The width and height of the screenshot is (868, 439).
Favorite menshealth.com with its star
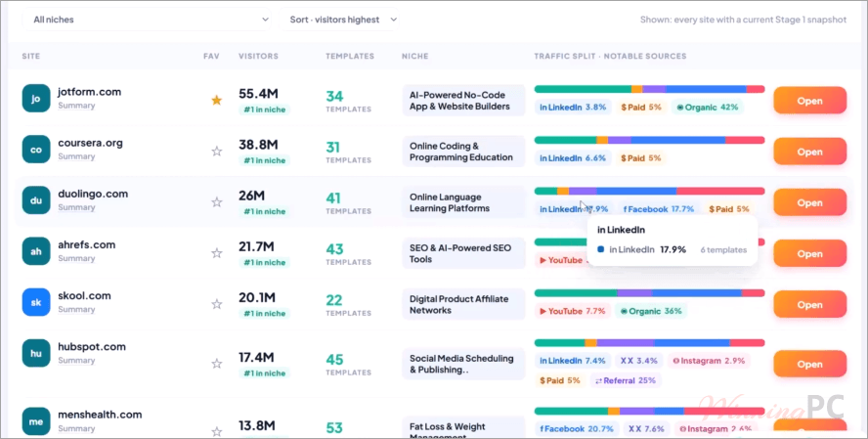point(217,431)
